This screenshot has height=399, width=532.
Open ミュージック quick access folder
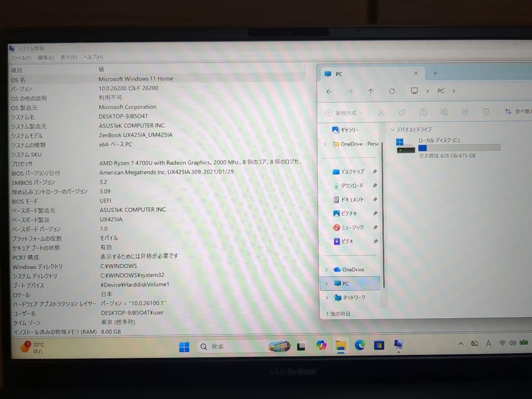pos(348,227)
